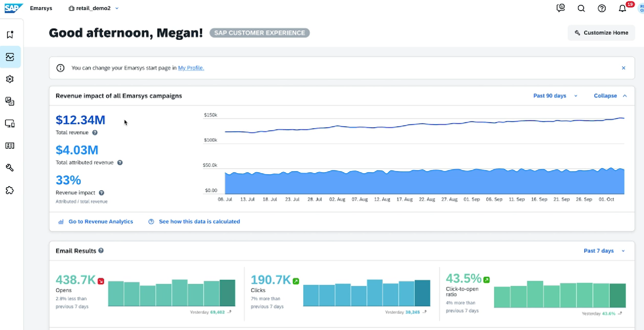This screenshot has width=644, height=330.
Task: Click help icon next to Total attributed revenue
Action: (x=120, y=163)
